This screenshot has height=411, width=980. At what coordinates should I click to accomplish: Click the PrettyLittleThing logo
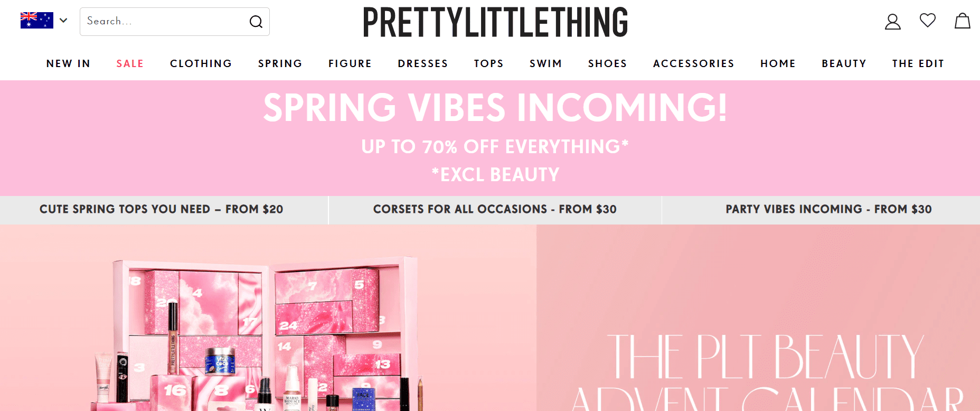[495, 22]
